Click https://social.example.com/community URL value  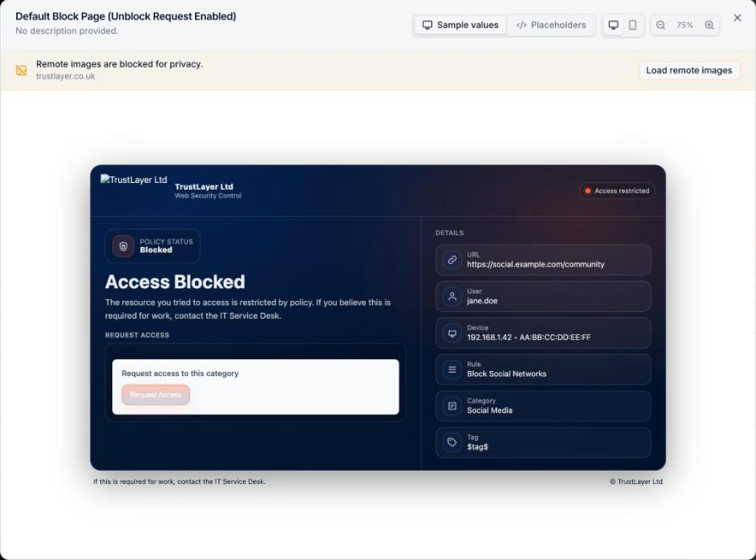(x=535, y=264)
